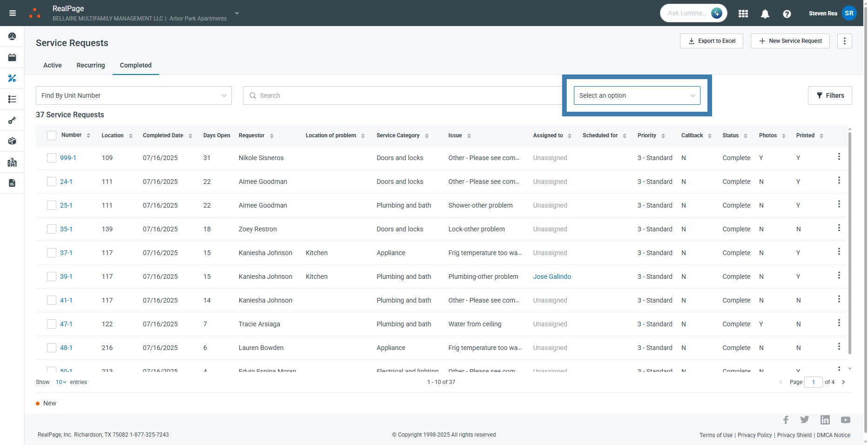Viewport: 868px width, 445px height.
Task: Open the Select an option dropdown
Action: [x=636, y=95]
